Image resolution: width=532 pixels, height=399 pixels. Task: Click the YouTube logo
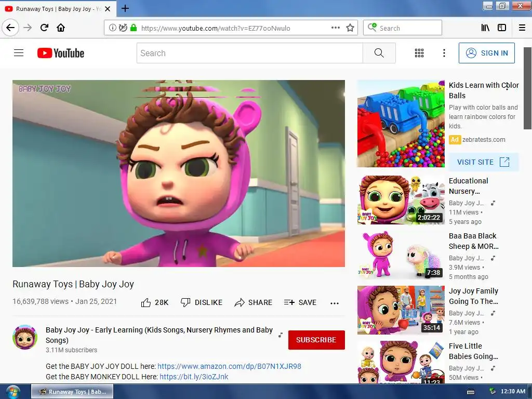click(x=61, y=54)
